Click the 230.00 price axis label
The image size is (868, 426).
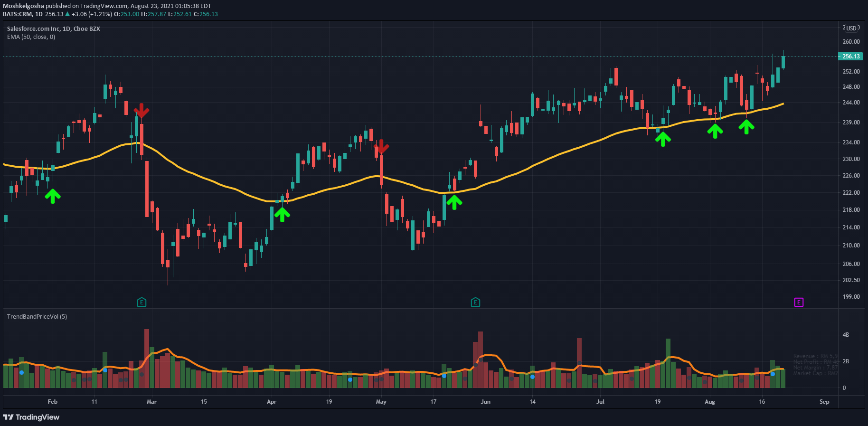(x=851, y=159)
